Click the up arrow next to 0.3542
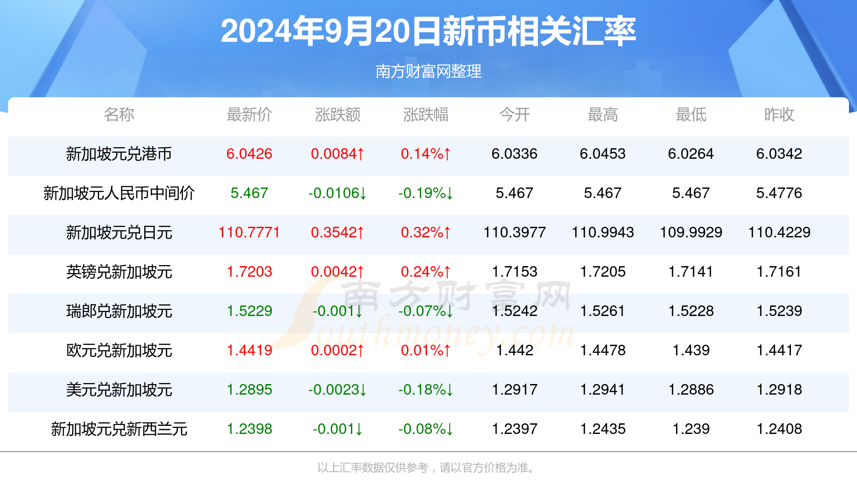 [x=360, y=233]
